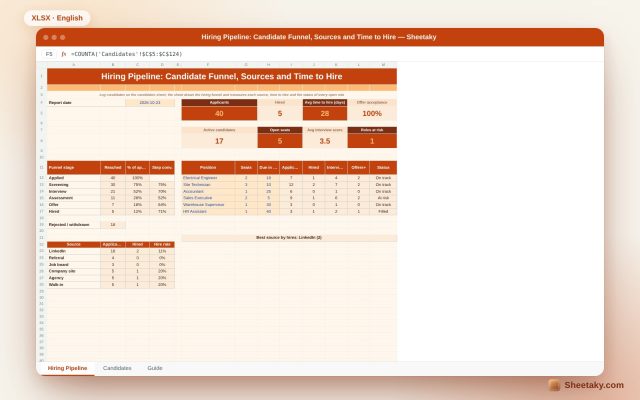Select the HR Assistant position cell
Viewport: 640px width, 400px height.
tap(208, 211)
